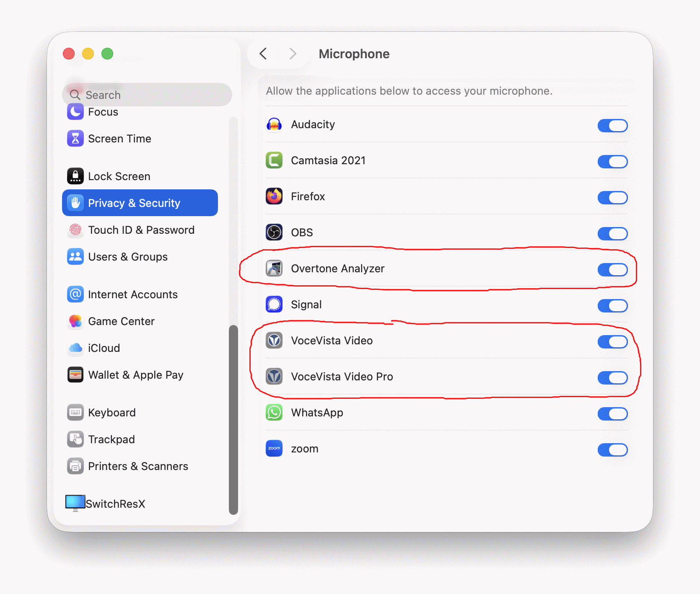The width and height of the screenshot is (700, 594).
Task: Click the Signal app icon
Action: tap(274, 305)
